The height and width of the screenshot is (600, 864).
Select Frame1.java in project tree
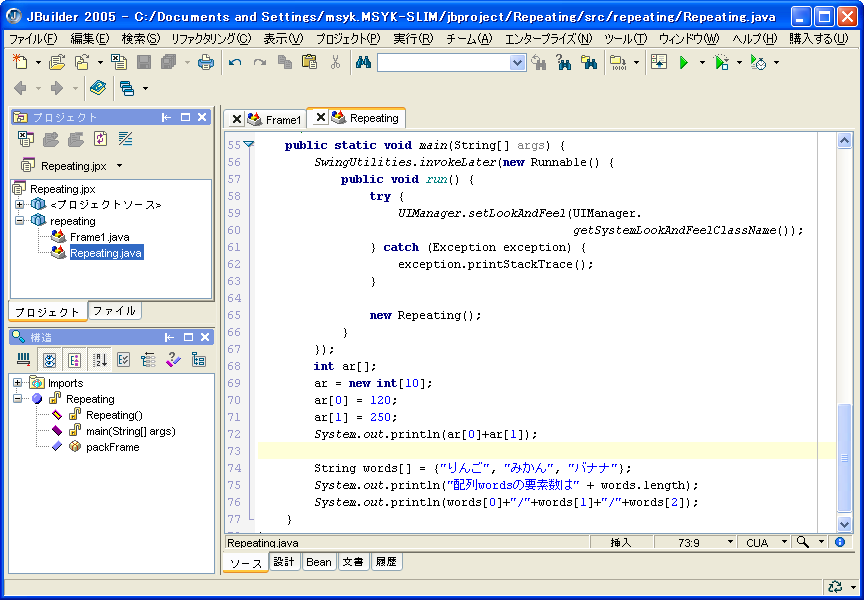click(99, 237)
